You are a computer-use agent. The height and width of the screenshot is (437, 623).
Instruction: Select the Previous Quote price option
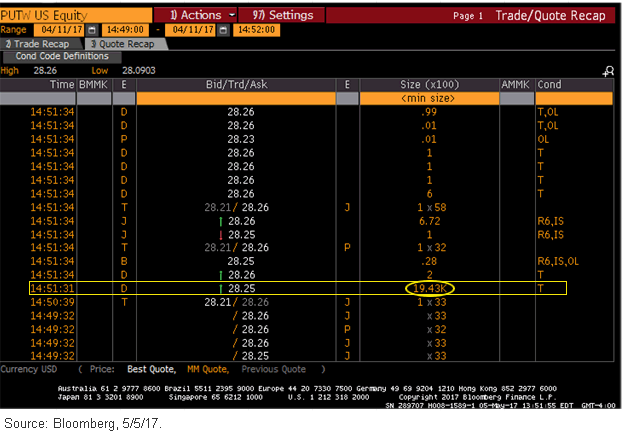point(273,369)
